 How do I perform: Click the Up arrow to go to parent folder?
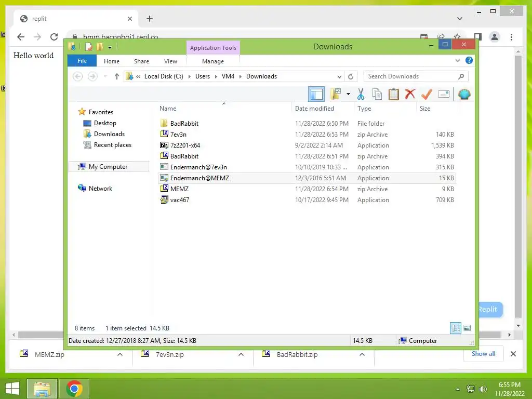(117, 76)
